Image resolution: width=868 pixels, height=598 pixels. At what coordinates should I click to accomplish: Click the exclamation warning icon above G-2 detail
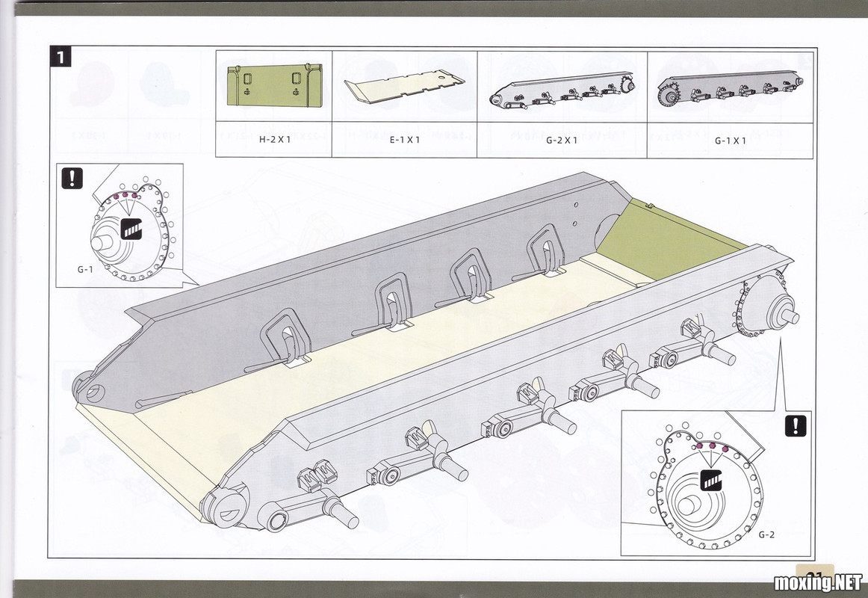click(796, 425)
